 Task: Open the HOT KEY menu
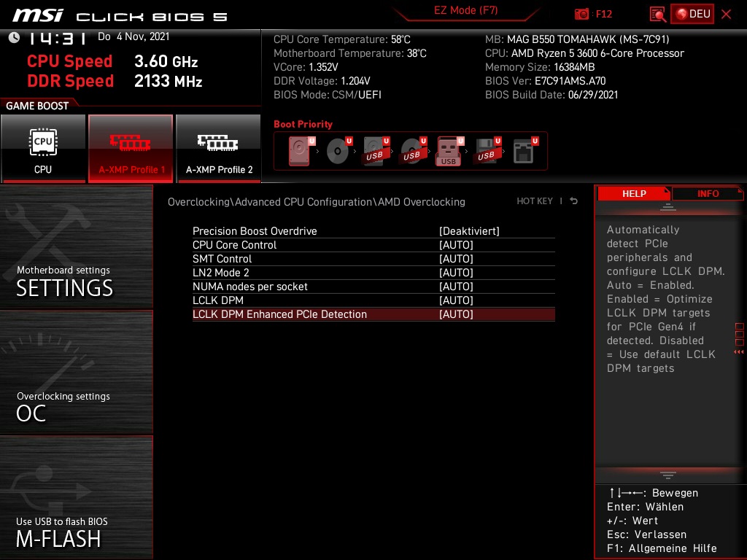(535, 201)
